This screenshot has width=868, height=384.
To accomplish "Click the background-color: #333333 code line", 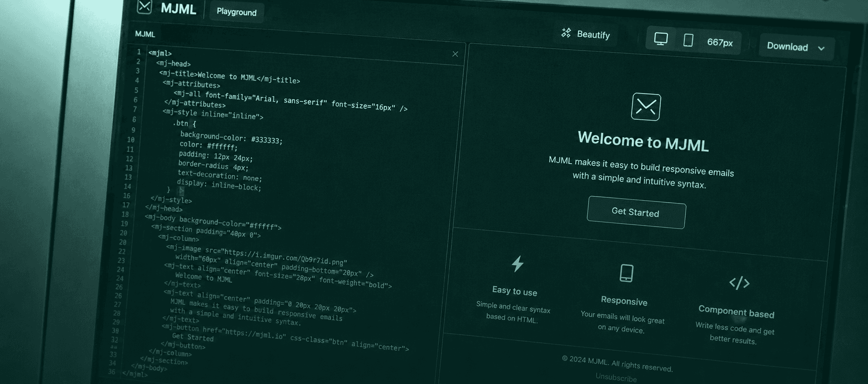I will coord(231,137).
